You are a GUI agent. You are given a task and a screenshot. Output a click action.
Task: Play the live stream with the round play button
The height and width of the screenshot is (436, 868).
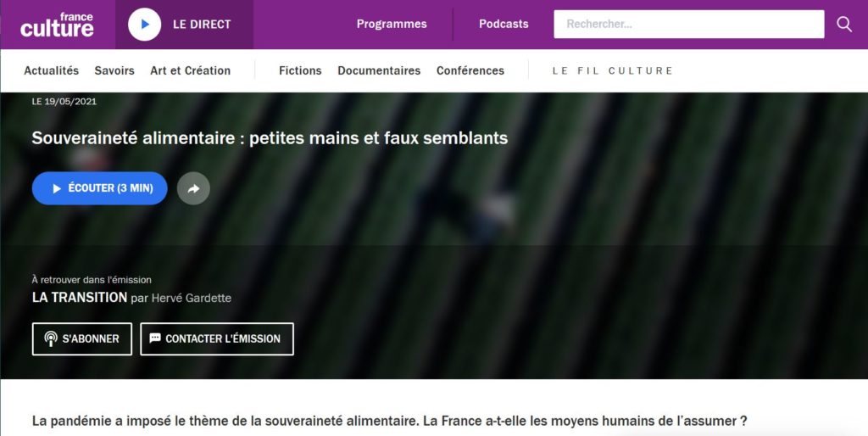tap(144, 25)
